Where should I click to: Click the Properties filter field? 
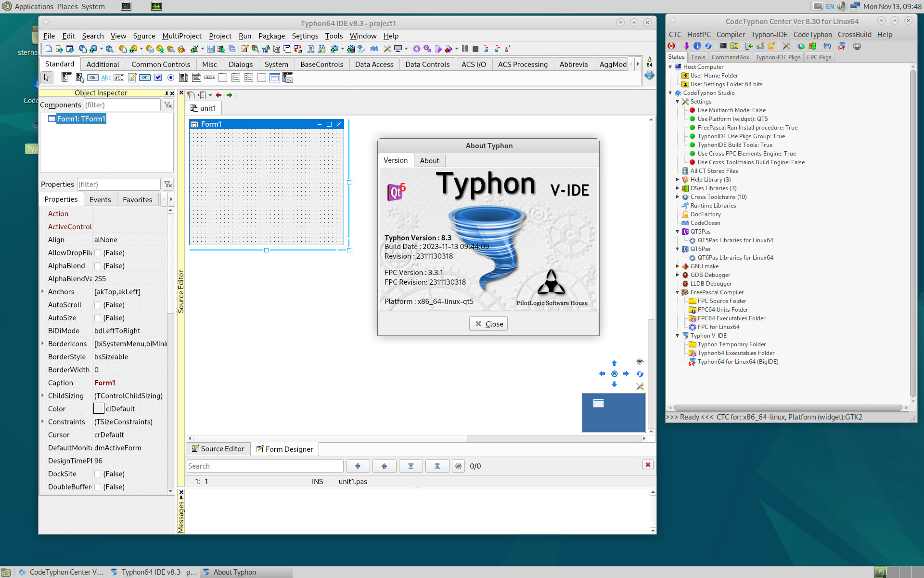coord(119,184)
